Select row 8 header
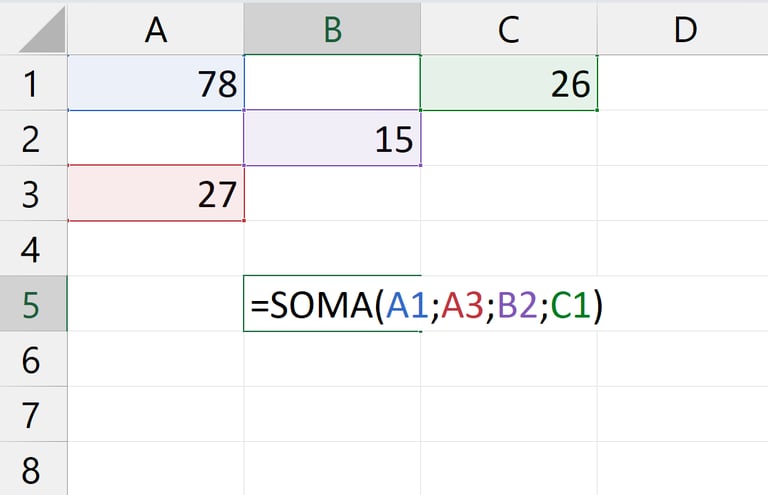The width and height of the screenshot is (768, 495). click(33, 468)
